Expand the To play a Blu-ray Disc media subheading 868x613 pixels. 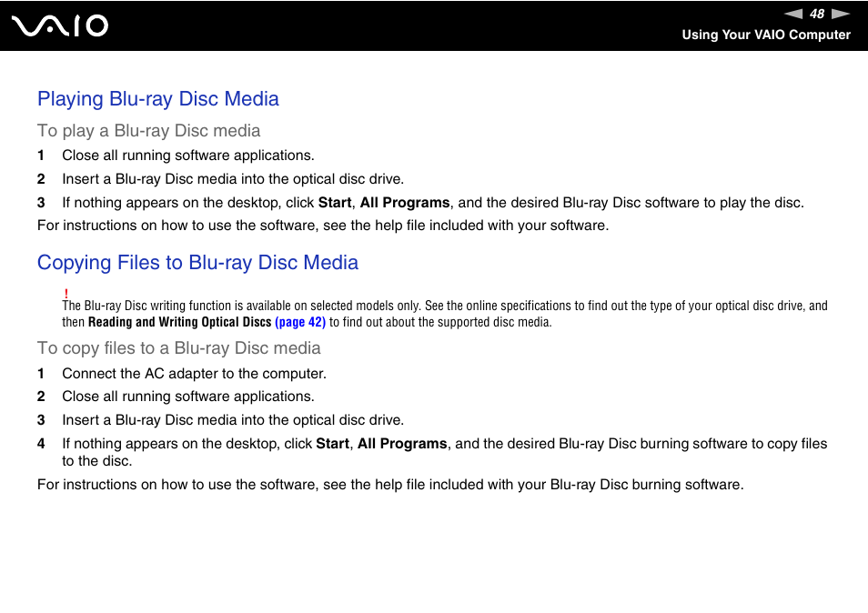pyautogui.click(x=148, y=130)
